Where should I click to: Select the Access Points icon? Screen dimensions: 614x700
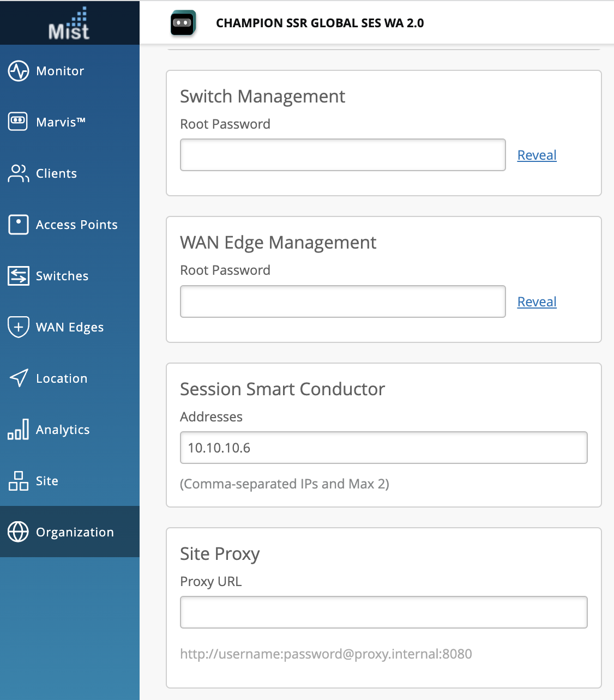(x=19, y=224)
